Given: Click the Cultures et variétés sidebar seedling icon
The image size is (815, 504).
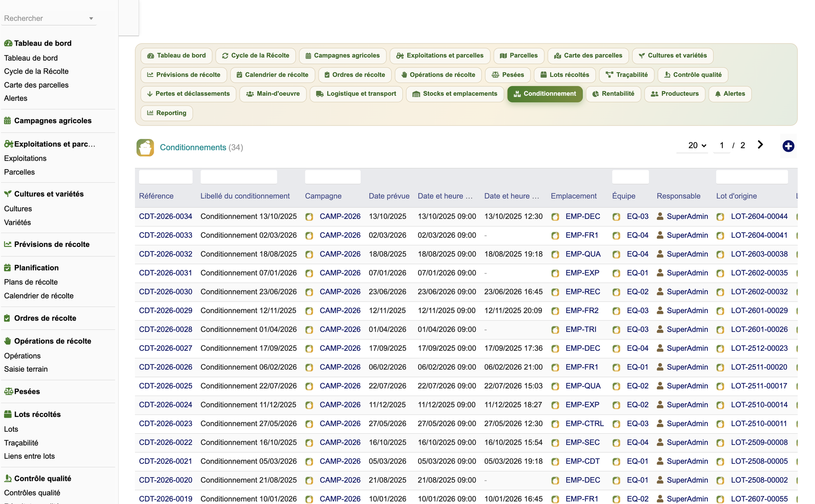Looking at the screenshot, I should [x=8, y=194].
